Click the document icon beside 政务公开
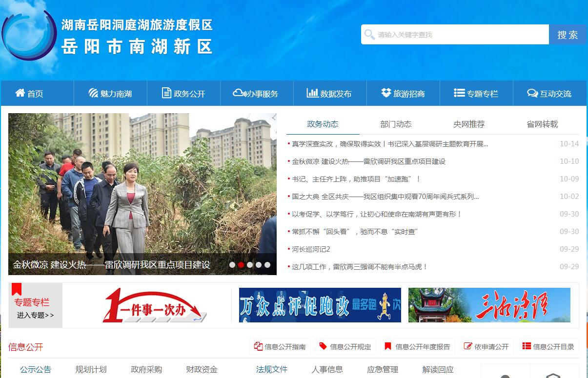The width and height of the screenshot is (588, 378). [x=166, y=93]
